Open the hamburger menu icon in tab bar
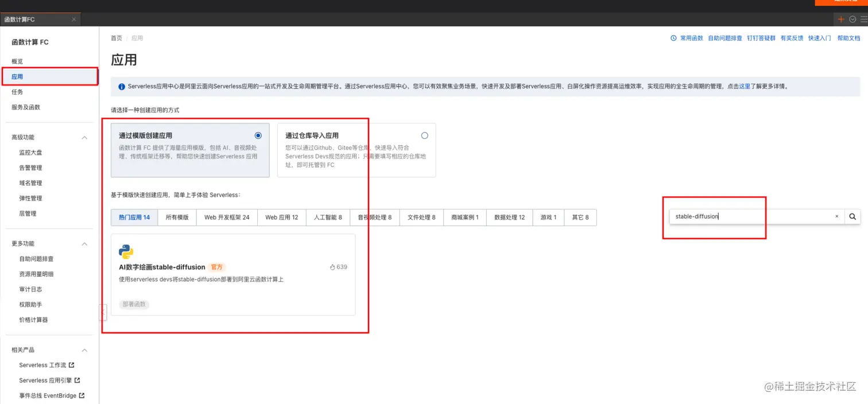Viewport: 868px width, 404px height. pos(863,20)
